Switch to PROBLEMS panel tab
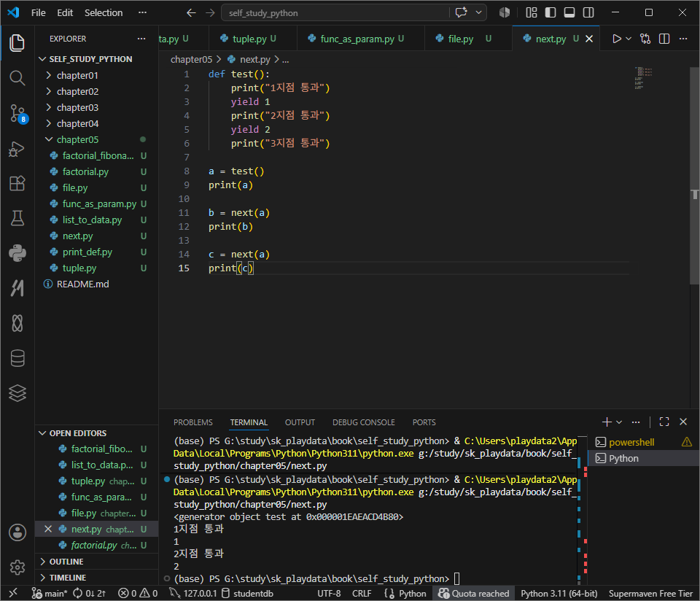Viewport: 700px width, 601px height. (192, 422)
